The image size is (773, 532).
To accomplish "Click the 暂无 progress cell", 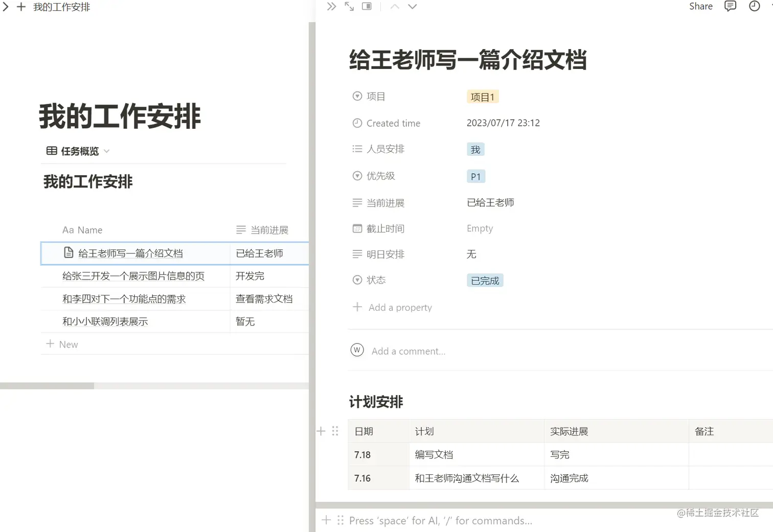I will click(269, 321).
